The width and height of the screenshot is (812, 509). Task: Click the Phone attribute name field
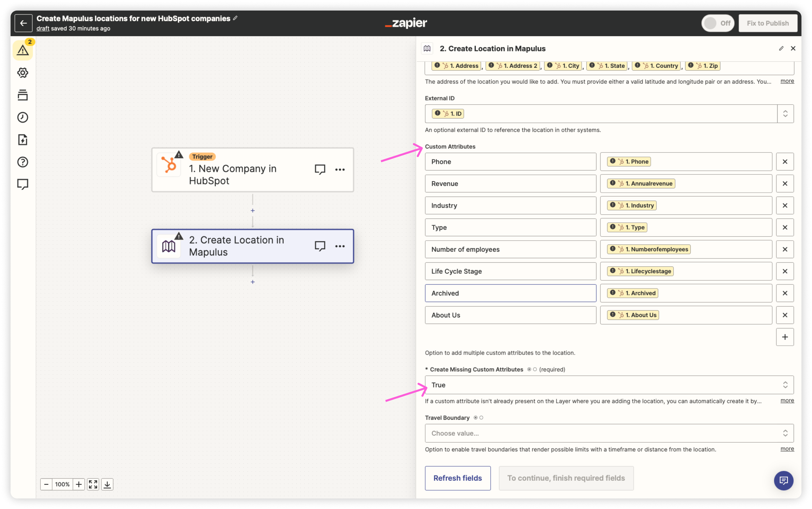pos(510,162)
